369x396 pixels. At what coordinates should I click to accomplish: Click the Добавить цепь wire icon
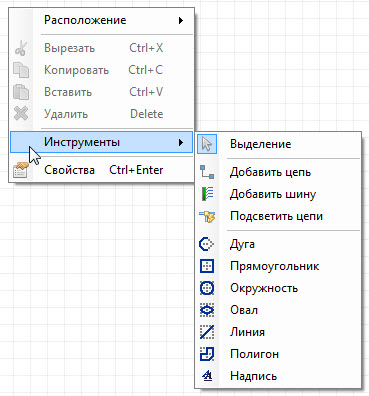[x=207, y=172]
